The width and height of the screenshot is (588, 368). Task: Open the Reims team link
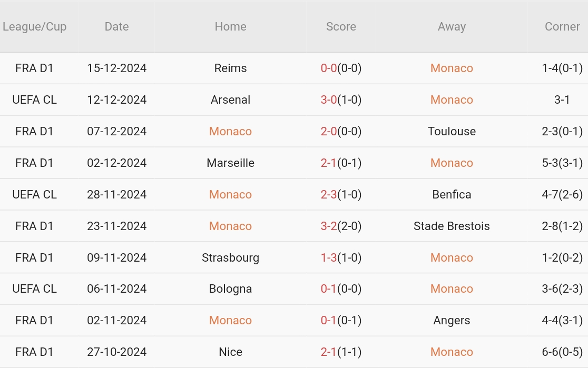230,68
